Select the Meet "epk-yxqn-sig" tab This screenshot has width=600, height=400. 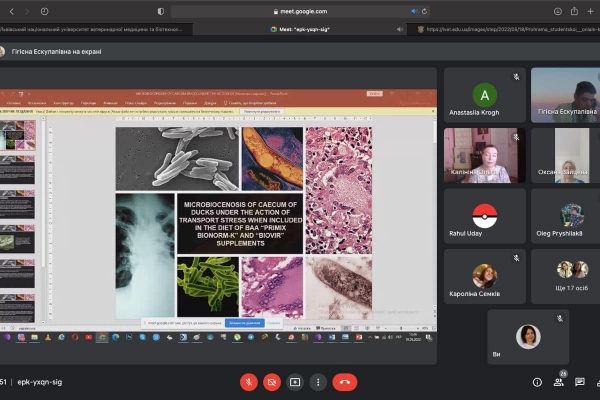tap(300, 29)
